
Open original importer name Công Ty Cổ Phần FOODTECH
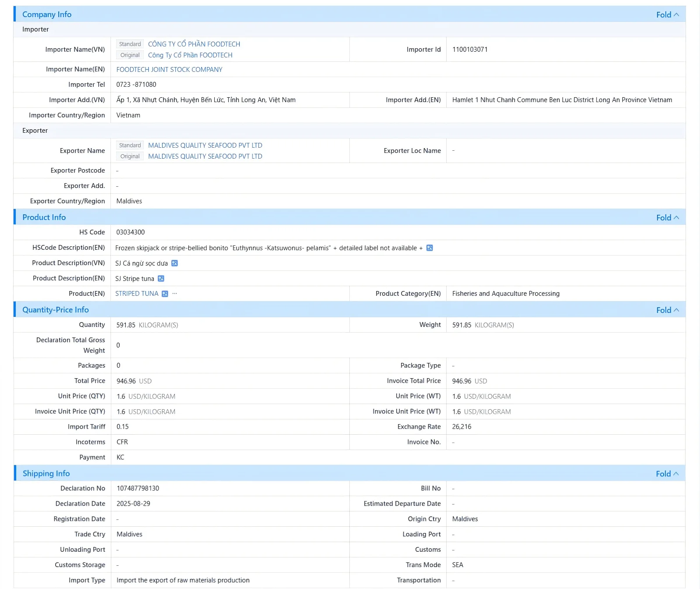(x=190, y=55)
